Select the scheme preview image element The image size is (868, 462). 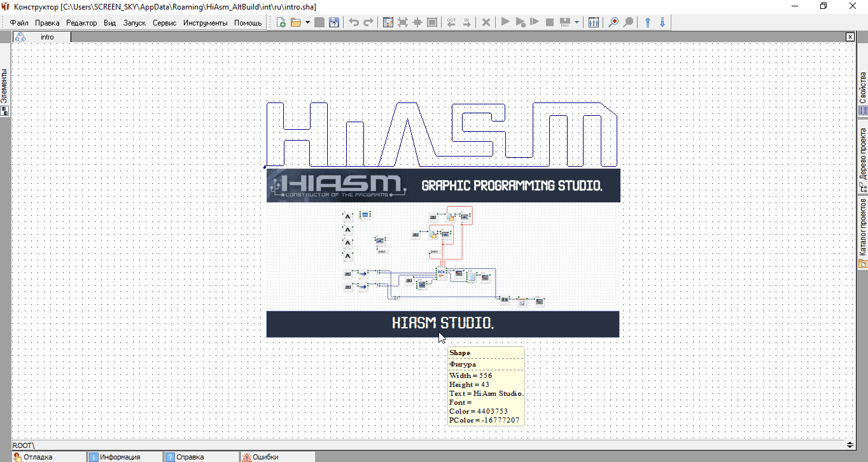(x=443, y=256)
